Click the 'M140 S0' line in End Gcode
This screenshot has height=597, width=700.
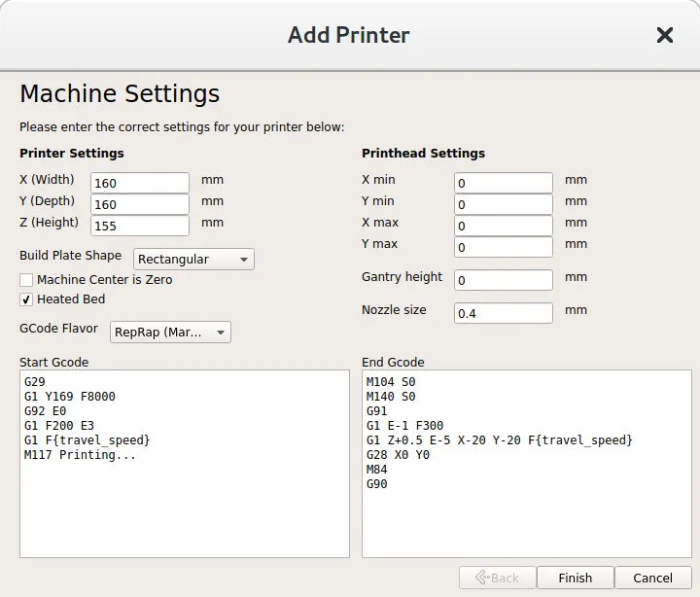pos(391,397)
